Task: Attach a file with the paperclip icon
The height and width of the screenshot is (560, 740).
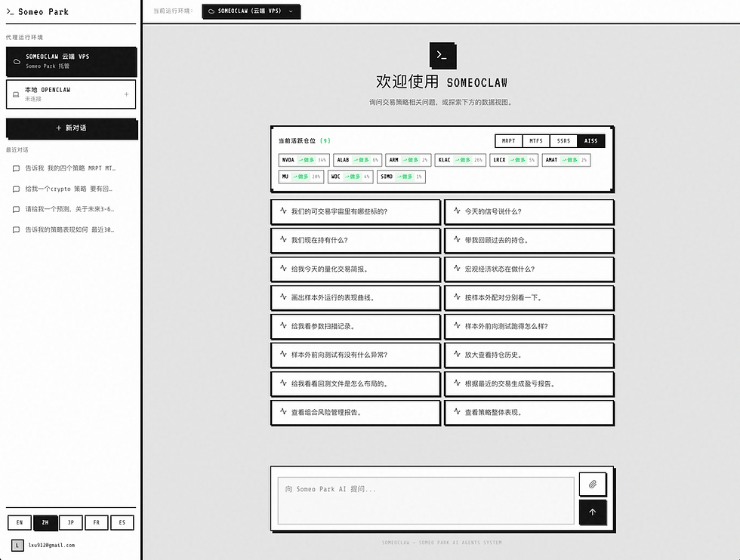Action: click(x=592, y=485)
